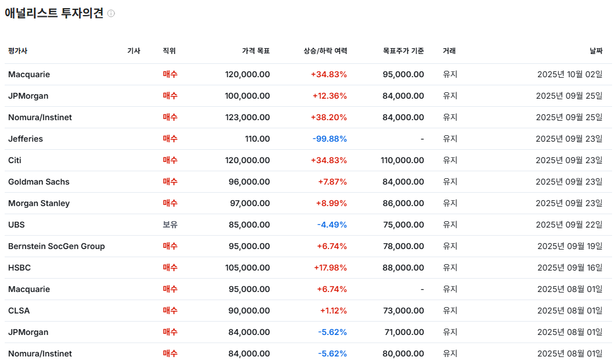Click the +12.36% upside value
The image size is (615, 364).
pyautogui.click(x=330, y=96)
